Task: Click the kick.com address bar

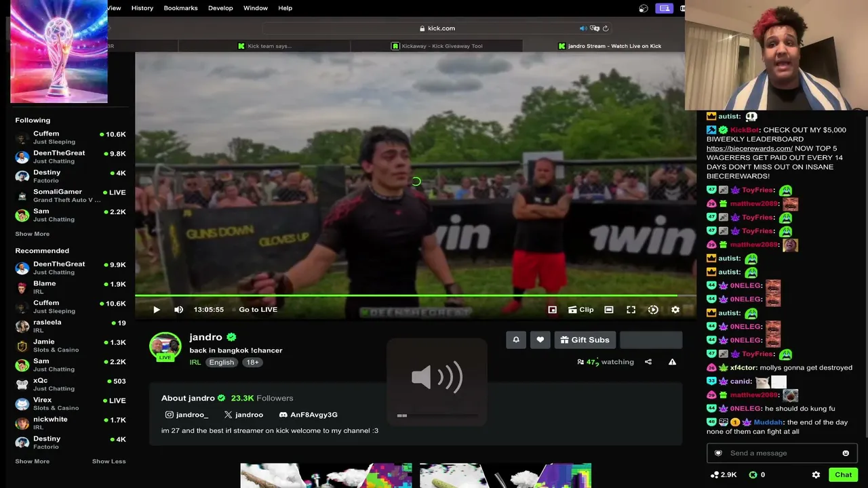Action: 437,28
